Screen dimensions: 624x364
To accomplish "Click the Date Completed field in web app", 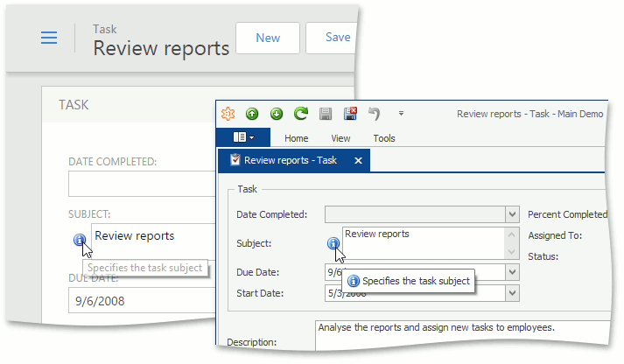I will [x=142, y=184].
